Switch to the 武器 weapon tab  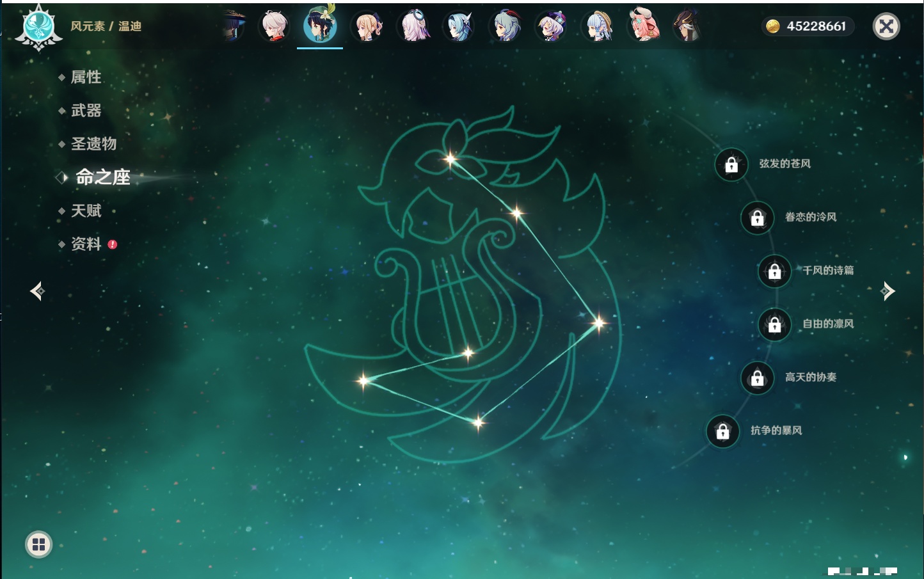[86, 111]
